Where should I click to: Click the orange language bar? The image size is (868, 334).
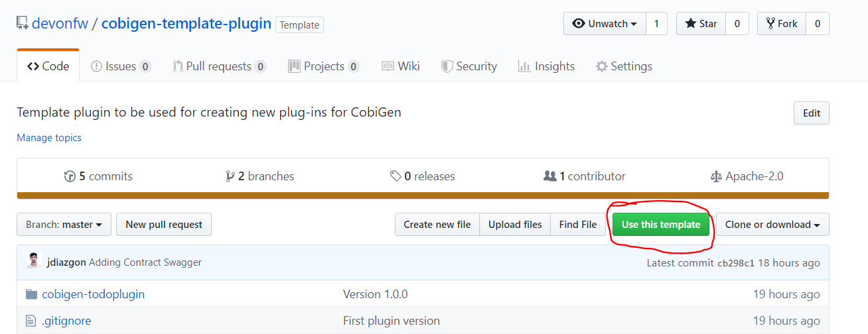[423, 195]
